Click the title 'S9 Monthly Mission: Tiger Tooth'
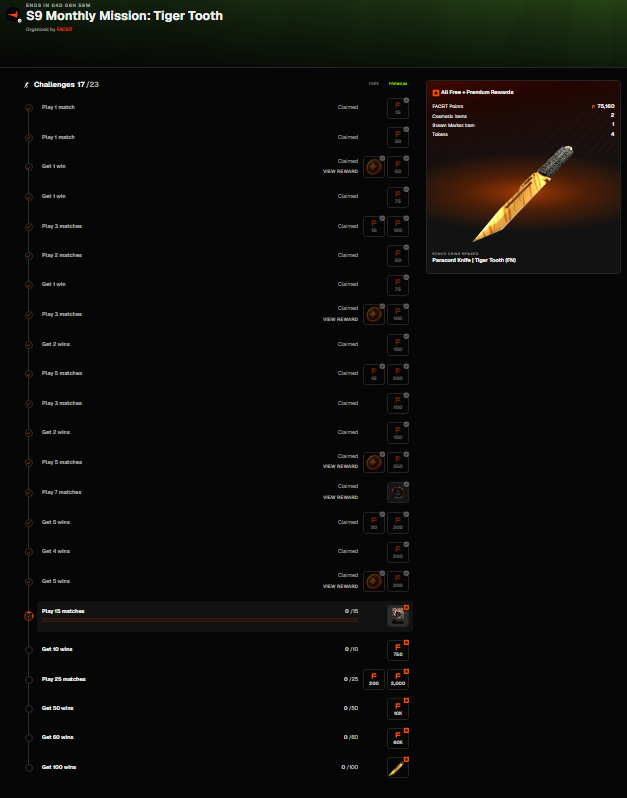 [125, 16]
